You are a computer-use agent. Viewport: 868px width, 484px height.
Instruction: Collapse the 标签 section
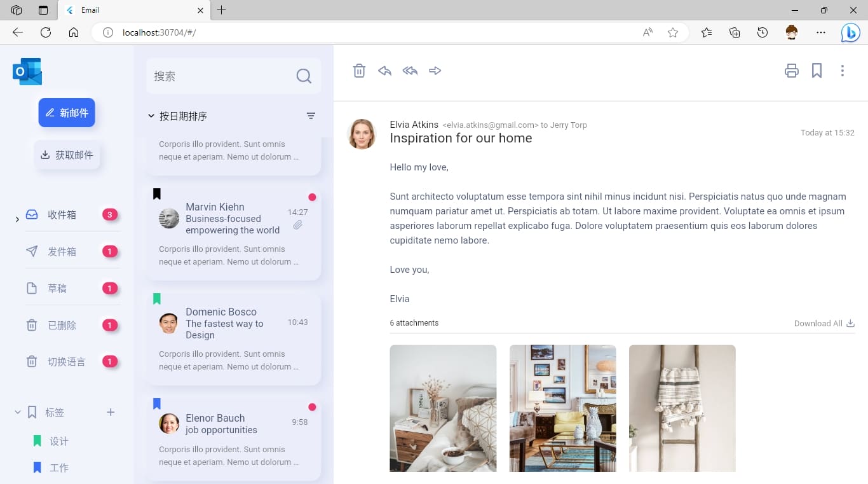[x=18, y=412]
